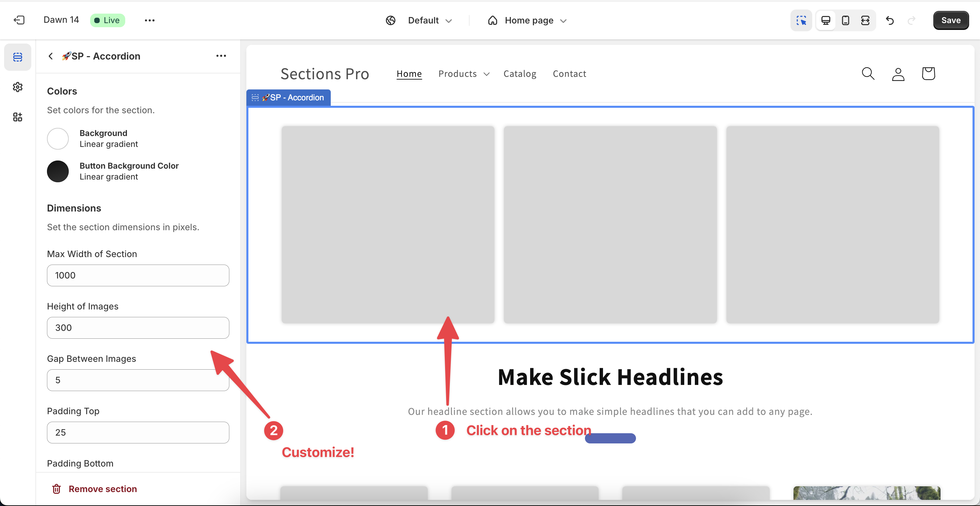Screen dimensions: 980x506
Task: Switch to fullscreen preview view
Action: 865,20
